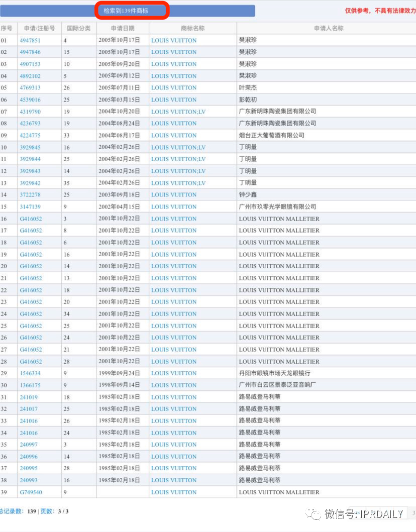Click the 检索到139件商标 banner text

click(x=126, y=11)
